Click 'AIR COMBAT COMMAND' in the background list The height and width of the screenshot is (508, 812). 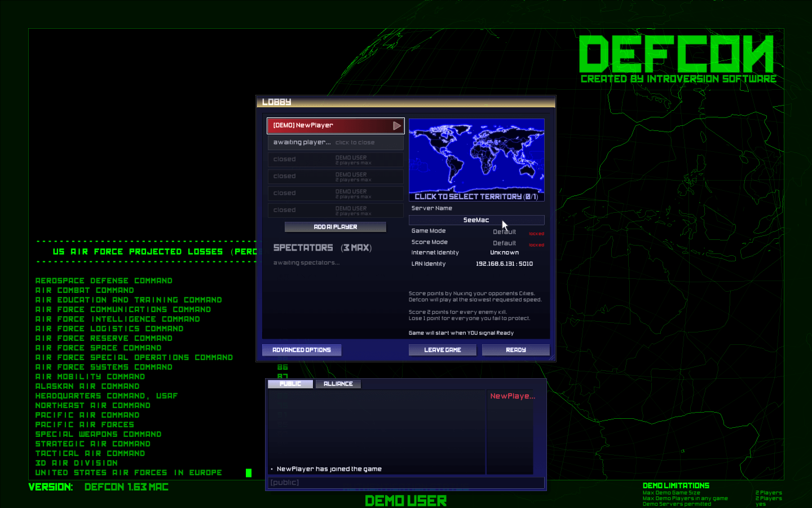(x=85, y=290)
